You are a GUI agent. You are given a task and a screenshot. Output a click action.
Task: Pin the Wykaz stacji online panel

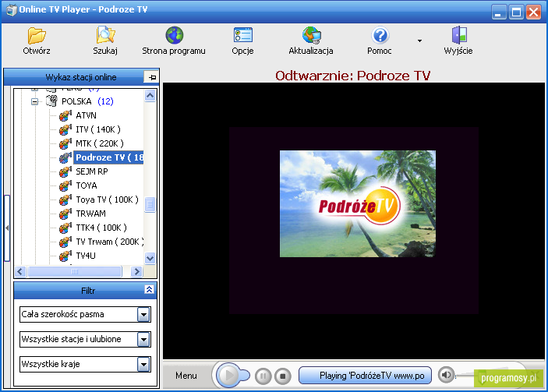click(152, 77)
